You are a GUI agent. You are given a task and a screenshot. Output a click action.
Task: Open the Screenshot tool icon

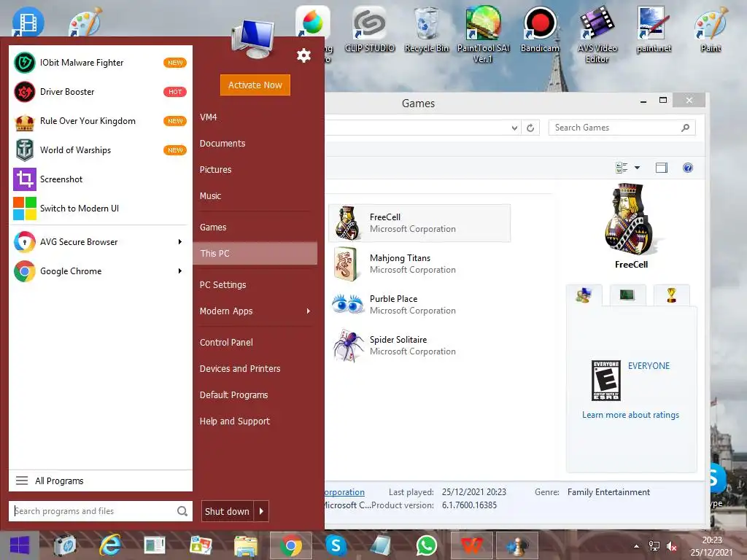(24, 179)
